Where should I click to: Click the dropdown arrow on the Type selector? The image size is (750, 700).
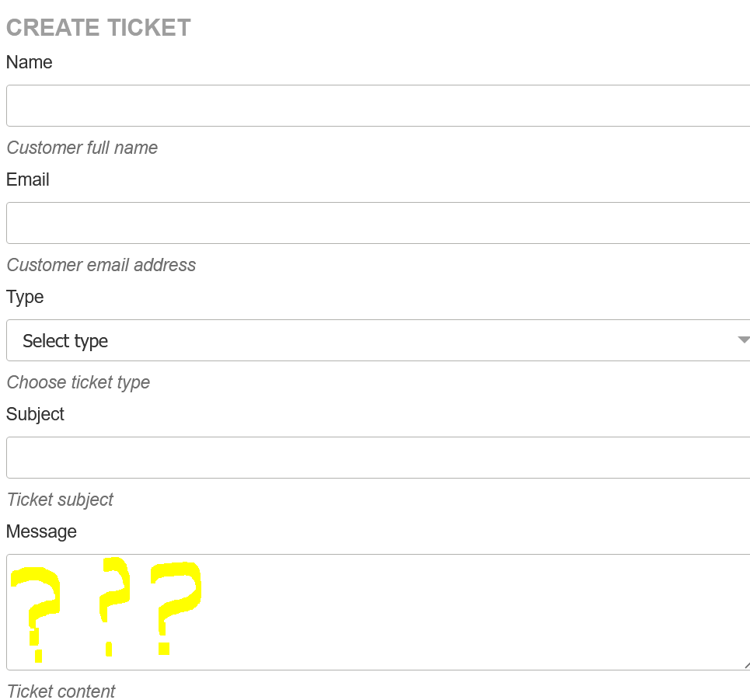click(x=743, y=340)
